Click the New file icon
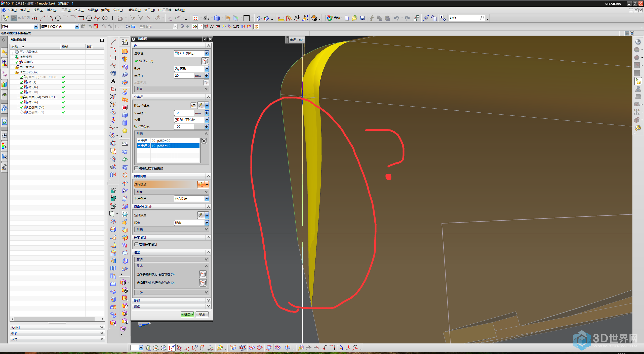Image resolution: width=644 pixels, height=354 pixels. pyautogui.click(x=347, y=18)
